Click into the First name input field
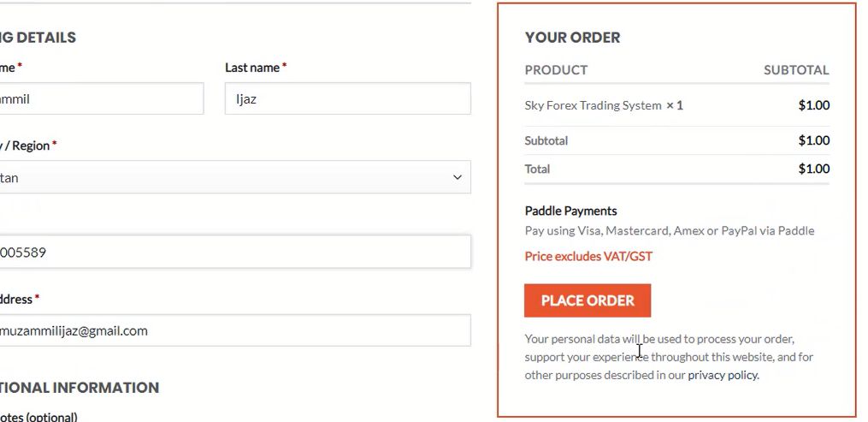Image resolution: width=868 pixels, height=422 pixels. pyautogui.click(x=101, y=98)
